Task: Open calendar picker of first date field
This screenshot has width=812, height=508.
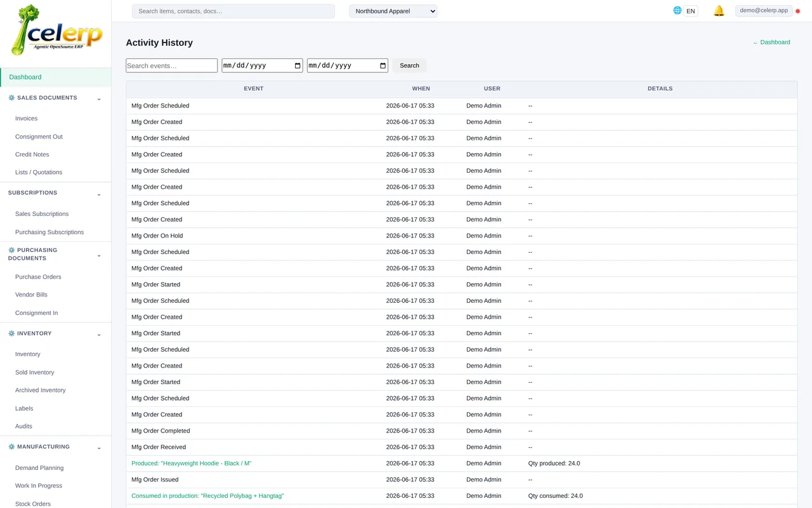Action: (298, 65)
